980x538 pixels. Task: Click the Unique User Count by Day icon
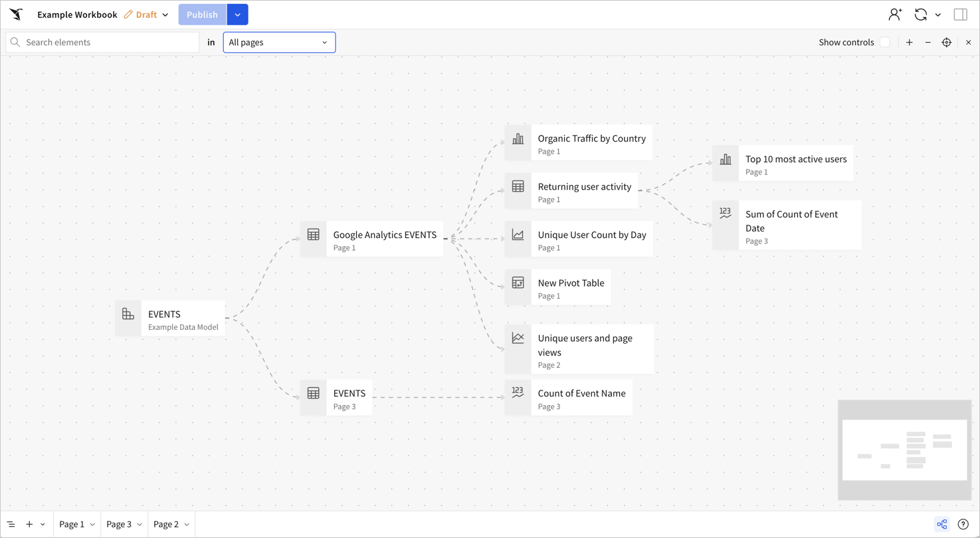pos(518,235)
